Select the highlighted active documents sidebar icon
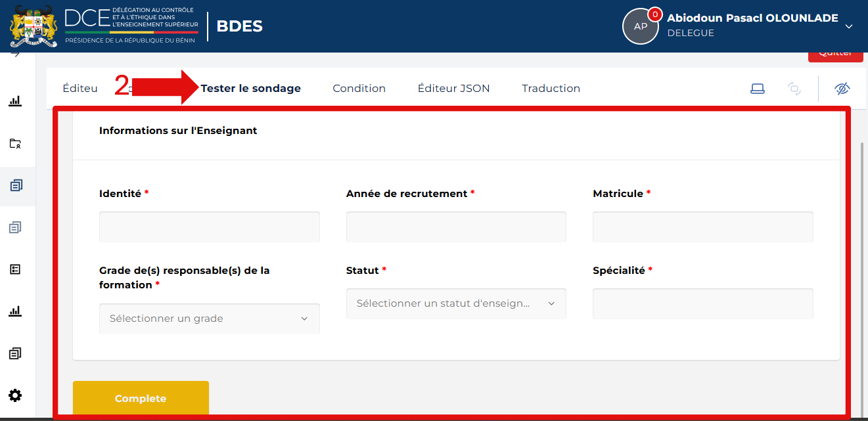The image size is (868, 421). click(x=16, y=185)
